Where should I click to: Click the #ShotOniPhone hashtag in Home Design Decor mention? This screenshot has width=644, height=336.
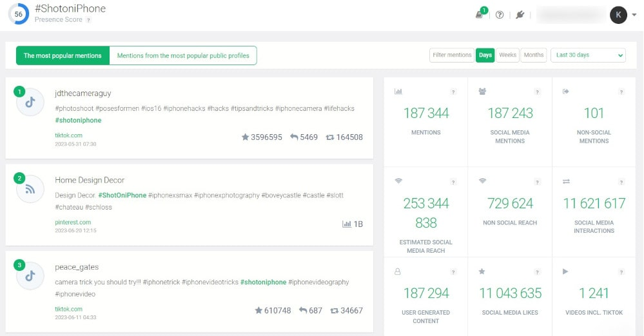(122, 195)
